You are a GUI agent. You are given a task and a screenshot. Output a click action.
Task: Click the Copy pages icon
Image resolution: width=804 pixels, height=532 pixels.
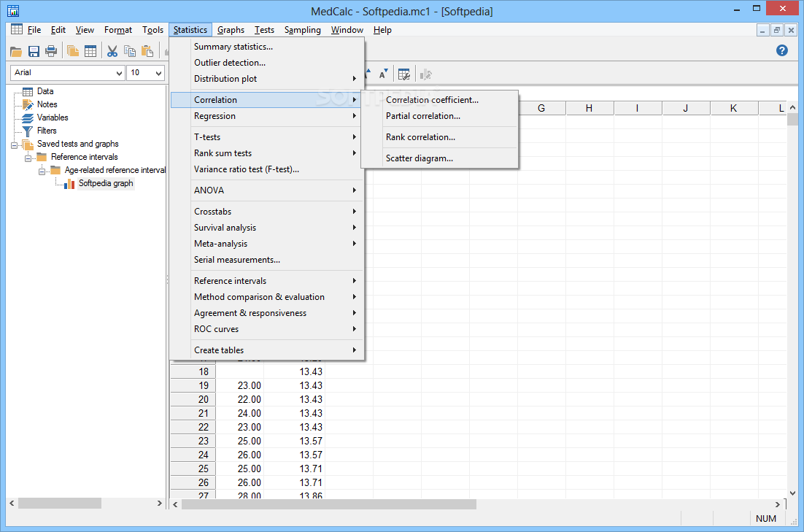(x=130, y=51)
